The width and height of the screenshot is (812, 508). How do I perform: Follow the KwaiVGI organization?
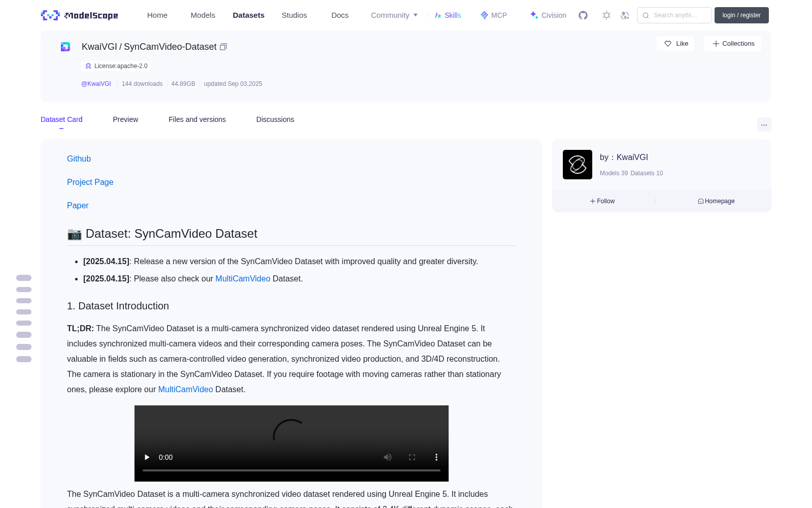coord(602,201)
